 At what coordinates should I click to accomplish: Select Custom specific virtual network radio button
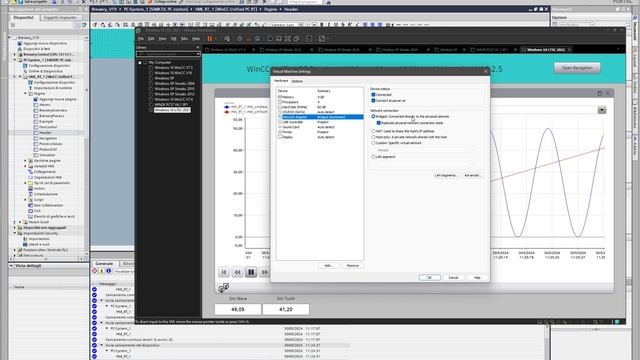pyautogui.click(x=373, y=143)
